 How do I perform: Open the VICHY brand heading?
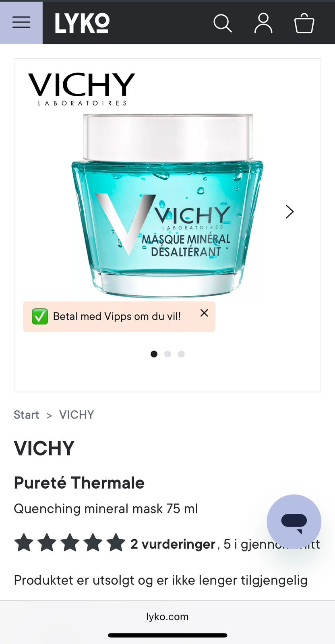coord(44,448)
